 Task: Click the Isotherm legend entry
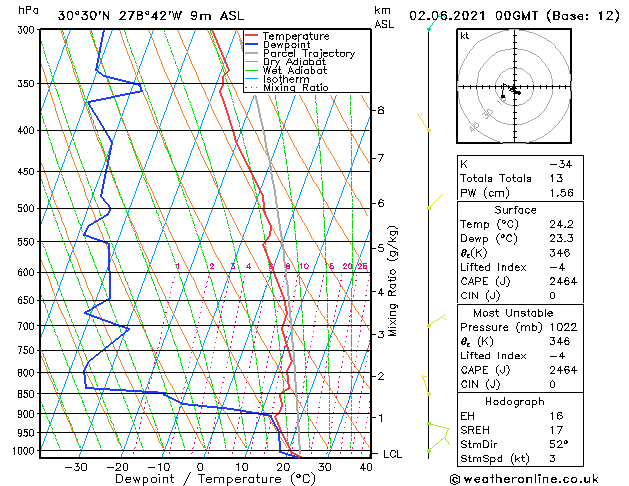(277, 79)
